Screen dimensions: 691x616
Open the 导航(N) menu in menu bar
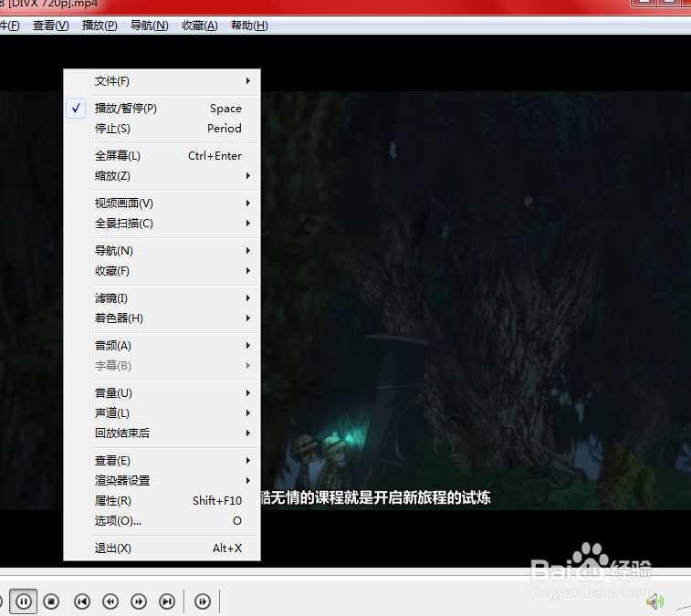click(x=150, y=26)
